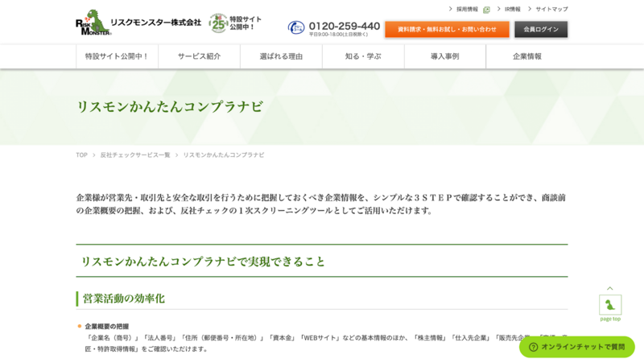
Task: Click the リスクモンスター株式会社 company name
Action: click(155, 23)
